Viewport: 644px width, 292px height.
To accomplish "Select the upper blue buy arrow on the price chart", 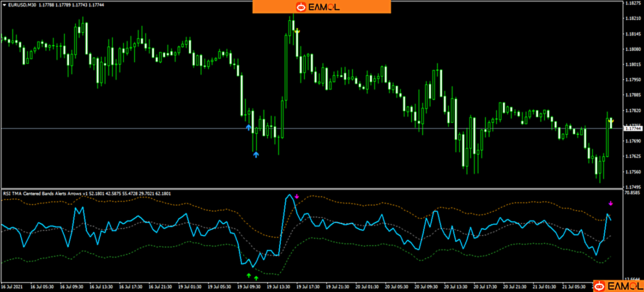I will pyautogui.click(x=248, y=127).
